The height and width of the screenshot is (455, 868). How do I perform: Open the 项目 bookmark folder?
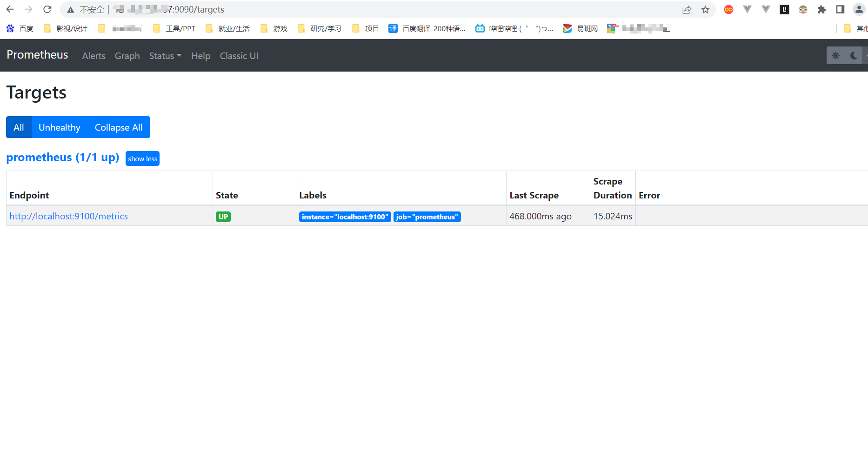click(366, 29)
